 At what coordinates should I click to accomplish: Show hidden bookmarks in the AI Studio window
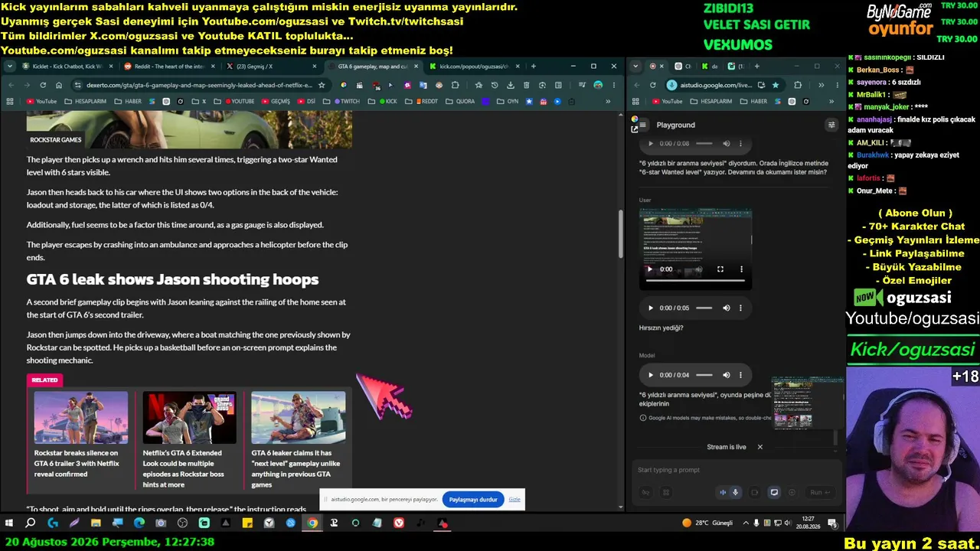(831, 101)
